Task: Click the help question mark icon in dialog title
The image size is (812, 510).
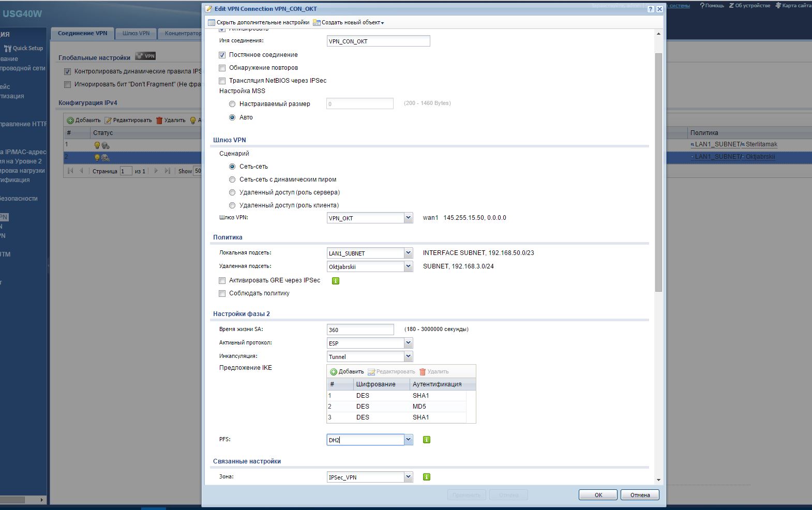Action: pyautogui.click(x=651, y=9)
